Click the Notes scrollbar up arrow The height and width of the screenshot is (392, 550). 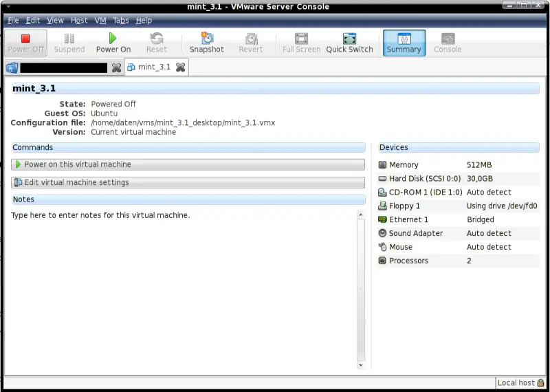coord(360,215)
